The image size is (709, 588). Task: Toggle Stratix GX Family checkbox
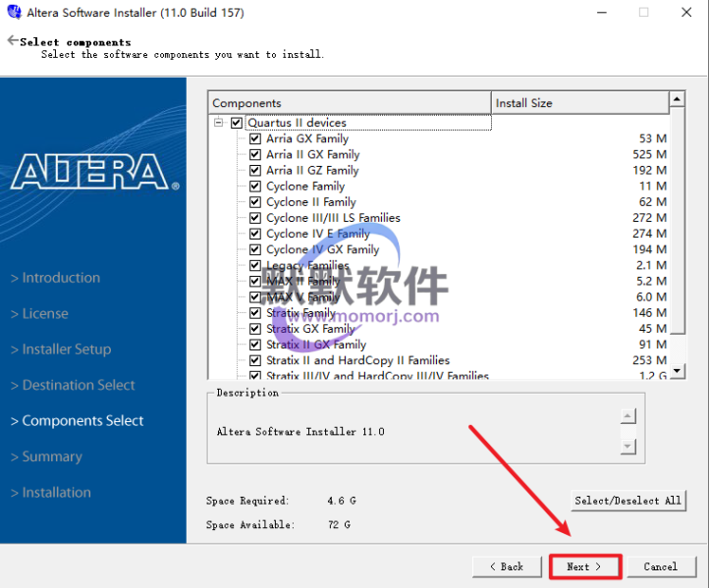coord(255,328)
